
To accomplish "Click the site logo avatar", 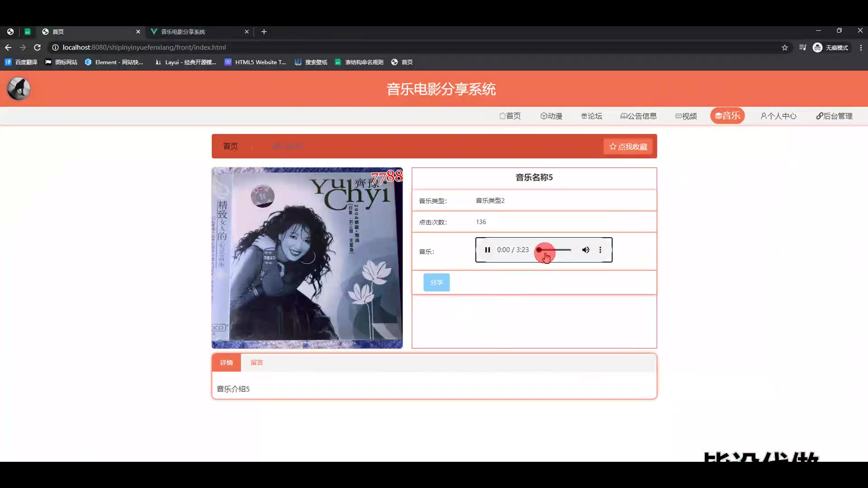I will pos(19,89).
